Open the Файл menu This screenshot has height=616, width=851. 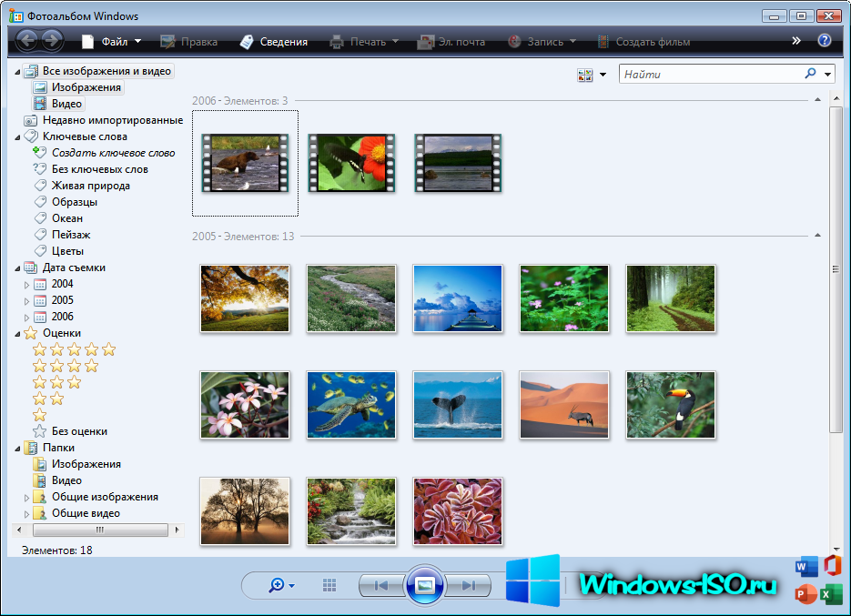tap(111, 41)
